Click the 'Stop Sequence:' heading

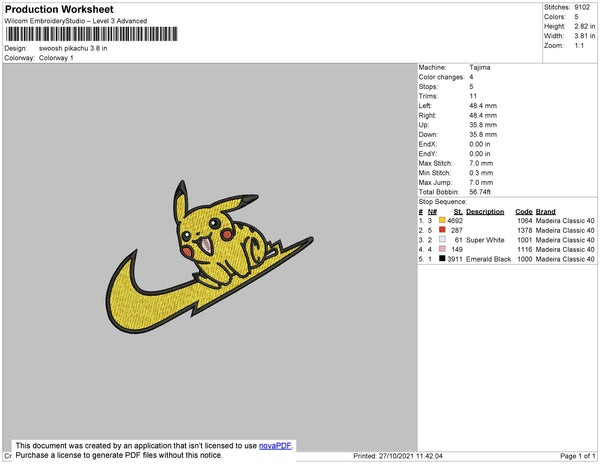pyautogui.click(x=443, y=202)
